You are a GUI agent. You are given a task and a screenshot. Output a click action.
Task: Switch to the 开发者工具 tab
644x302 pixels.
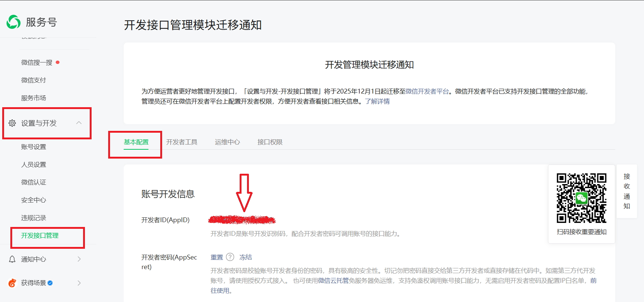click(182, 142)
